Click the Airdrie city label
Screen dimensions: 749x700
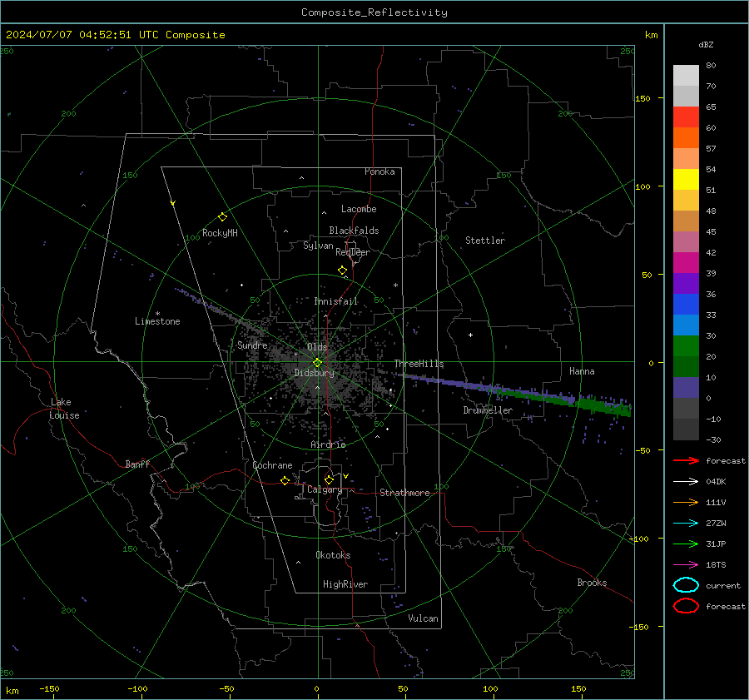pos(328,444)
